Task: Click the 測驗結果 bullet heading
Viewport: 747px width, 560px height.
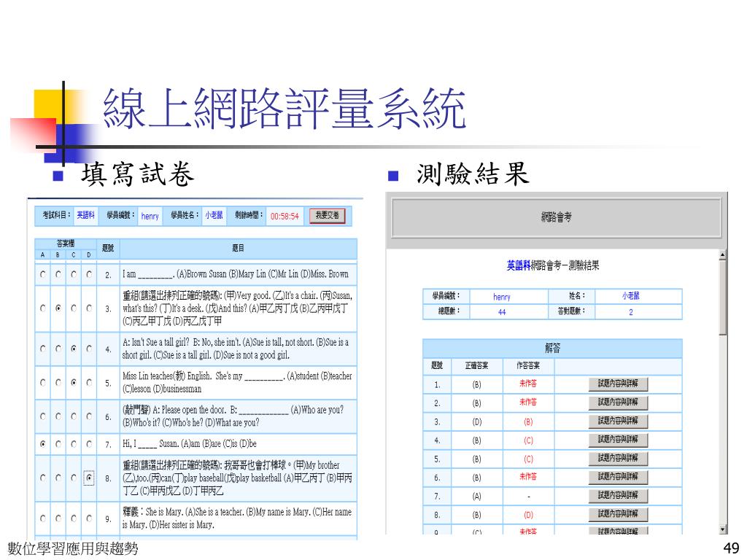Action: pos(473,174)
